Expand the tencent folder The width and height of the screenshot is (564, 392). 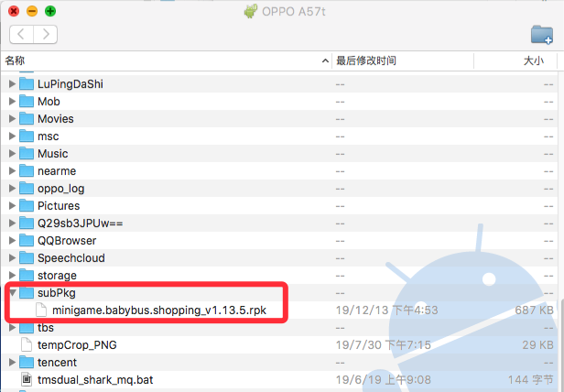coord(12,362)
